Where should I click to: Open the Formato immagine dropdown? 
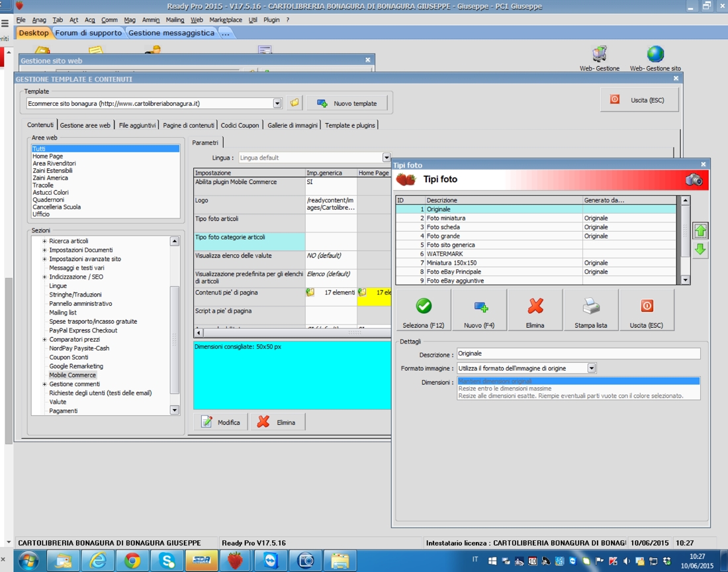[592, 368]
